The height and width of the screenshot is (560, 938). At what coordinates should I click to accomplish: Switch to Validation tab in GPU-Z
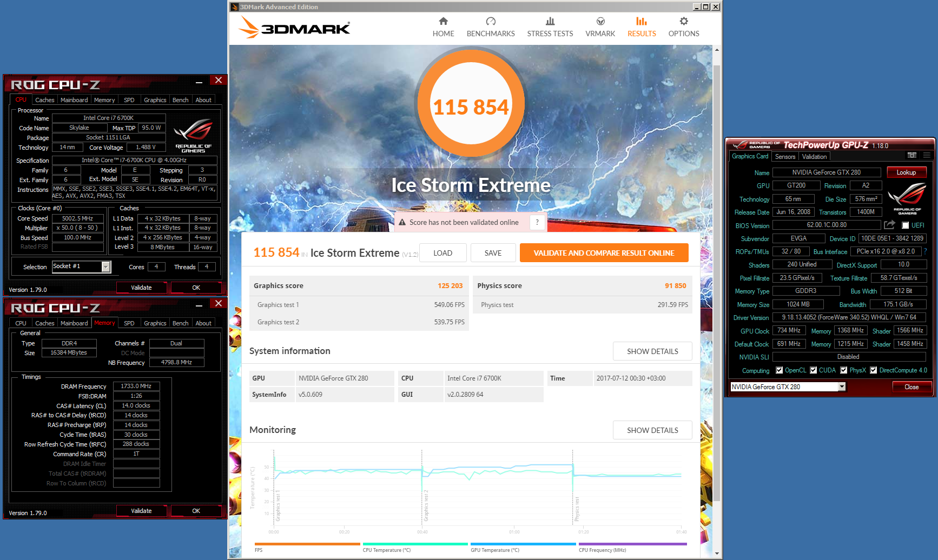pyautogui.click(x=814, y=157)
